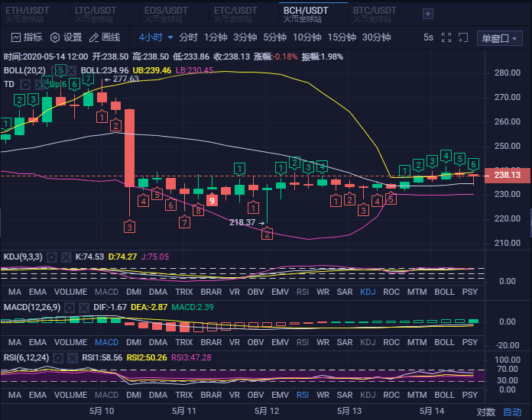Open the 设置 chart settings
The height and width of the screenshot is (420, 532).
(x=66, y=37)
